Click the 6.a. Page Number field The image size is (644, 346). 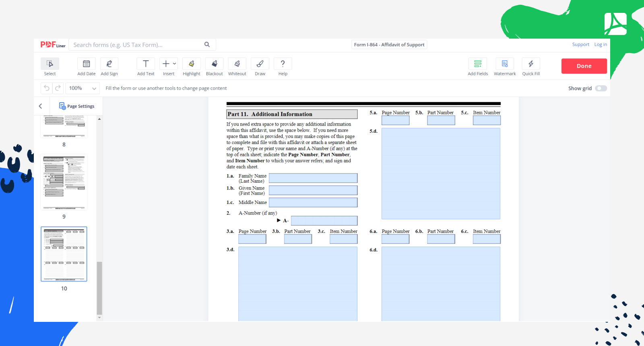(396, 239)
